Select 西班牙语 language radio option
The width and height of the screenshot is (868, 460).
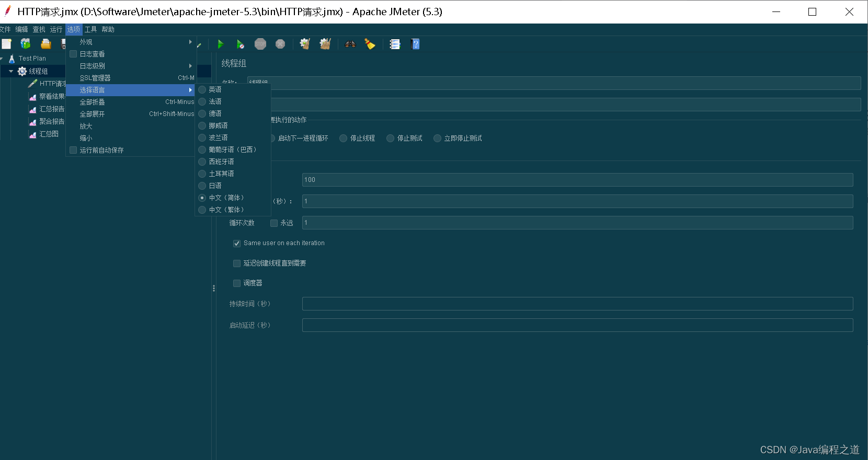pos(233,162)
